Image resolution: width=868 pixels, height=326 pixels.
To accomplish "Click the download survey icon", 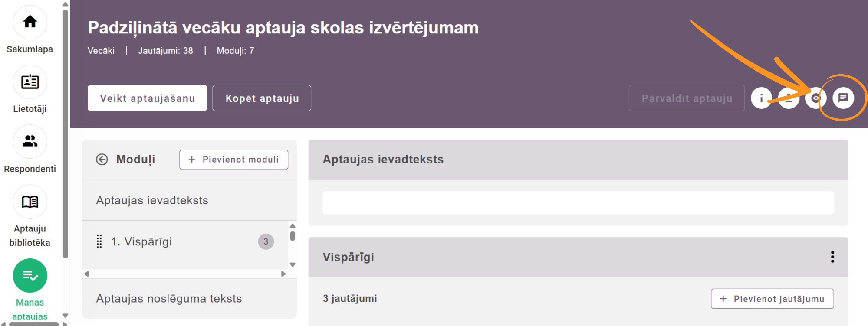I will click(789, 98).
